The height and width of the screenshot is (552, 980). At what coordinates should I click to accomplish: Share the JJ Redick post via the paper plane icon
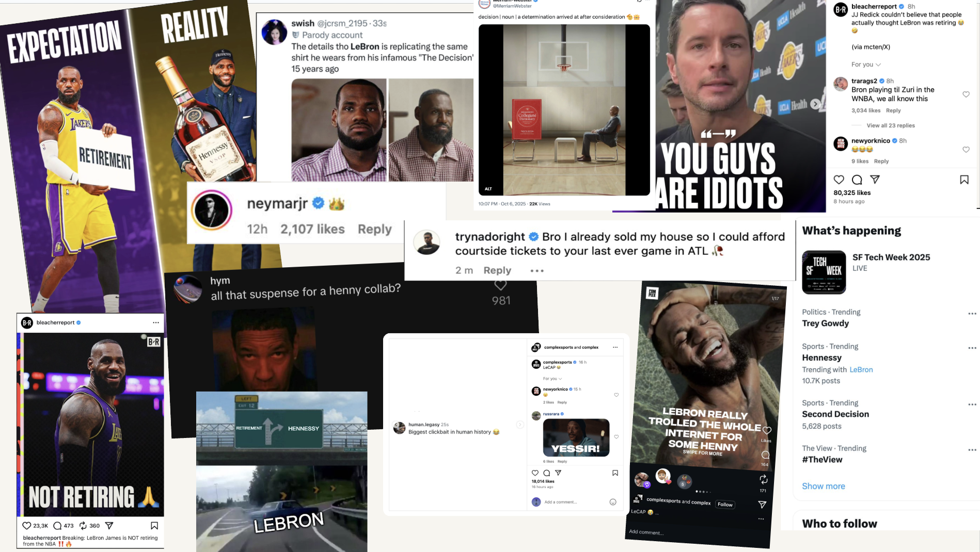[875, 180]
